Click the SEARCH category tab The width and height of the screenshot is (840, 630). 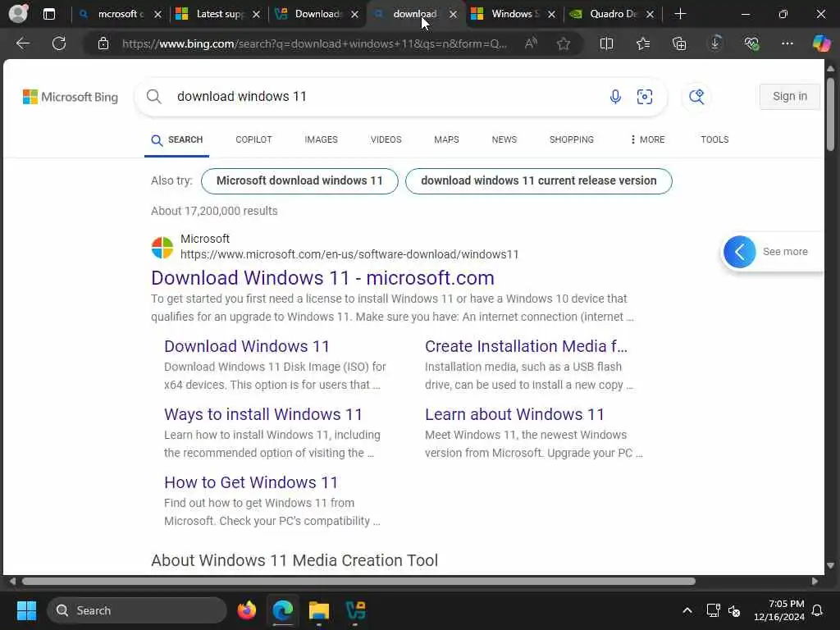(177, 139)
